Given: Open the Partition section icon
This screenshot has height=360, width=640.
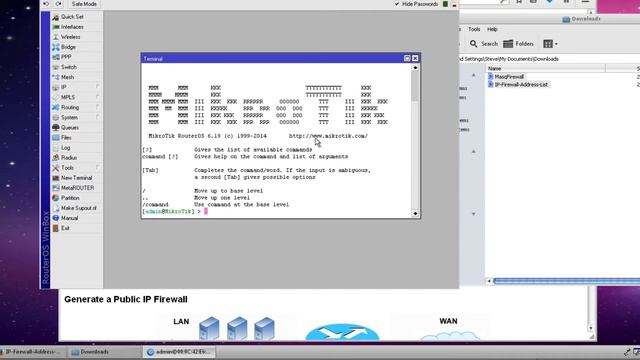Looking at the screenshot, I should tap(56, 198).
